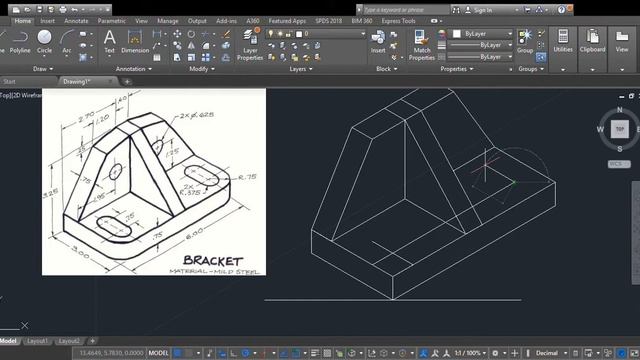This screenshot has height=360, width=640.
Task: Toggle lineweight display in status bar
Action: (315, 353)
